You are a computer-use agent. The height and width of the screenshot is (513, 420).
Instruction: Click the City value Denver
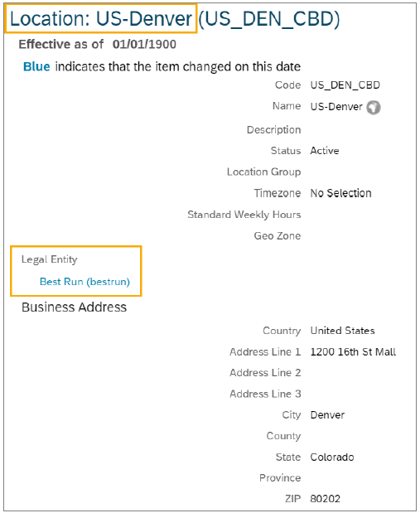327,415
